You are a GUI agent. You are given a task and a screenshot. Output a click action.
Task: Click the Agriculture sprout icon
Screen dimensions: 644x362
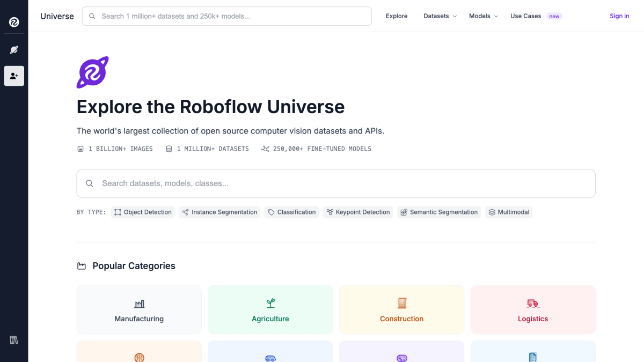point(270,303)
